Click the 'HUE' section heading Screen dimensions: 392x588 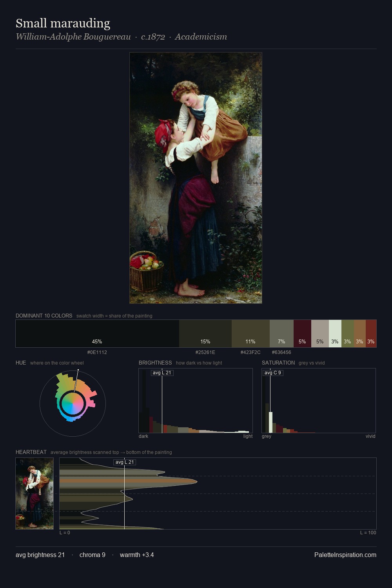pyautogui.click(x=21, y=363)
